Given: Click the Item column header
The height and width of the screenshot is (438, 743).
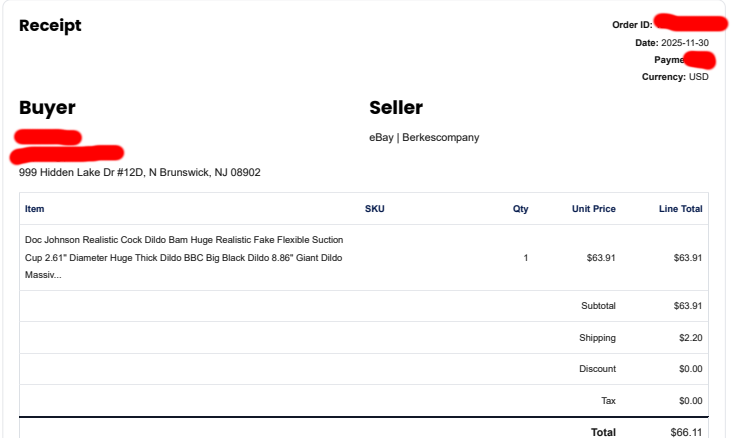Looking at the screenshot, I should pyautogui.click(x=35, y=209).
